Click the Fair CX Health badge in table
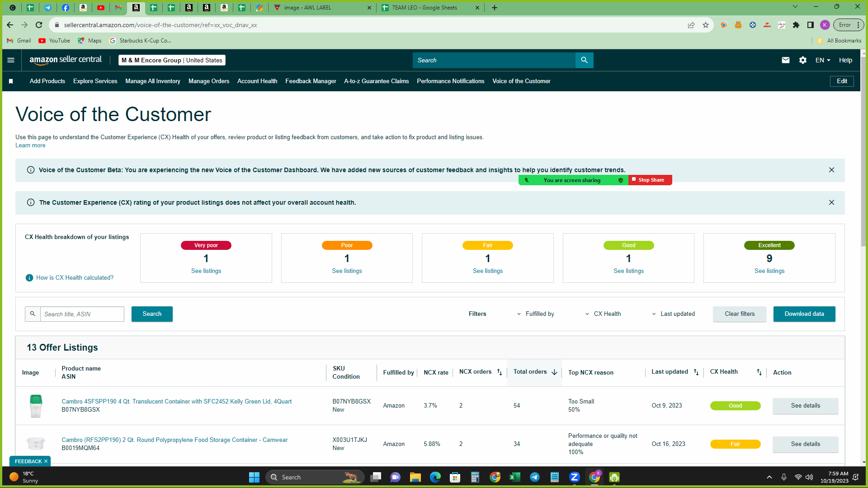 pos(735,444)
